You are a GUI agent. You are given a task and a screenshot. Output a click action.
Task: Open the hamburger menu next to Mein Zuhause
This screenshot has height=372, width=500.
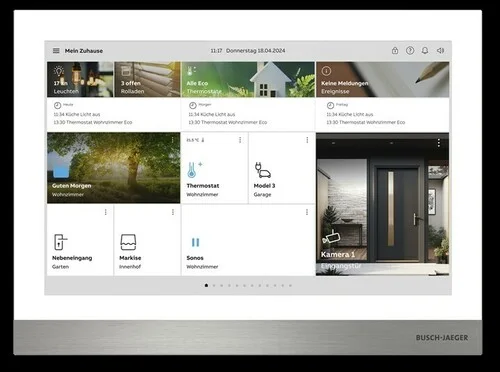(x=56, y=51)
